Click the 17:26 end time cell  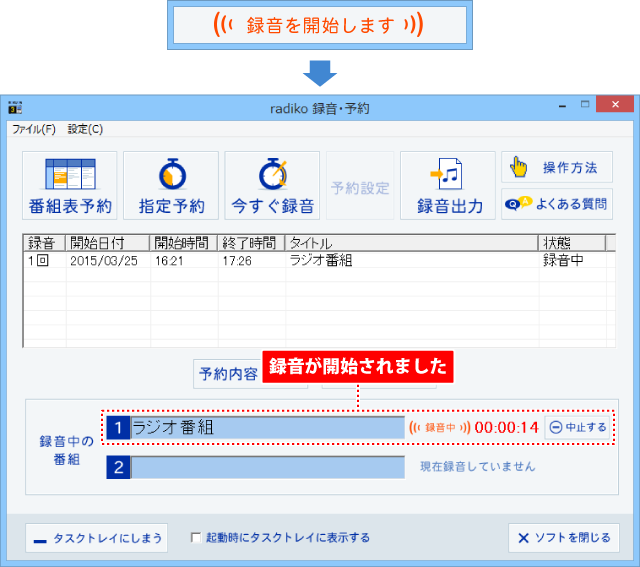(x=237, y=261)
